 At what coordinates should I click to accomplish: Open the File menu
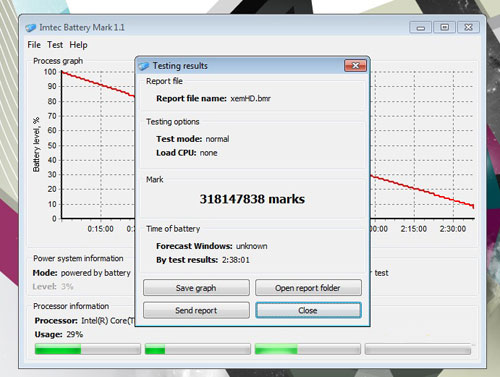(34, 45)
